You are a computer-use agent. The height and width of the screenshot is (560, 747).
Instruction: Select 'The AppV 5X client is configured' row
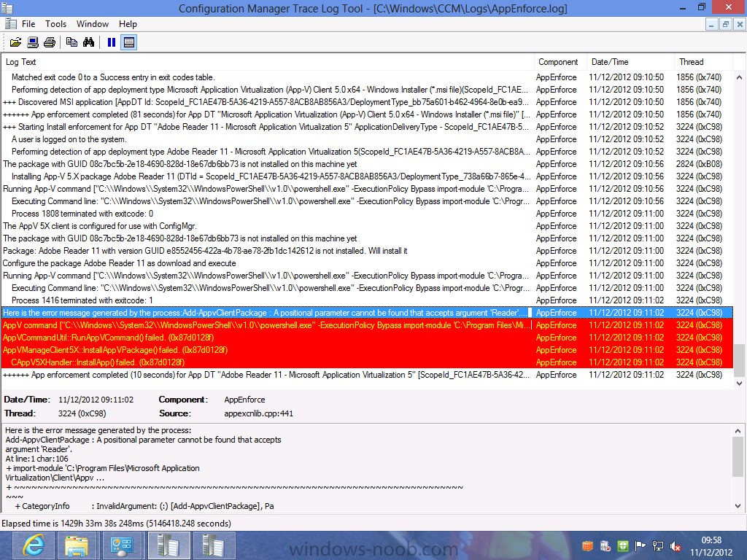tap(367, 226)
